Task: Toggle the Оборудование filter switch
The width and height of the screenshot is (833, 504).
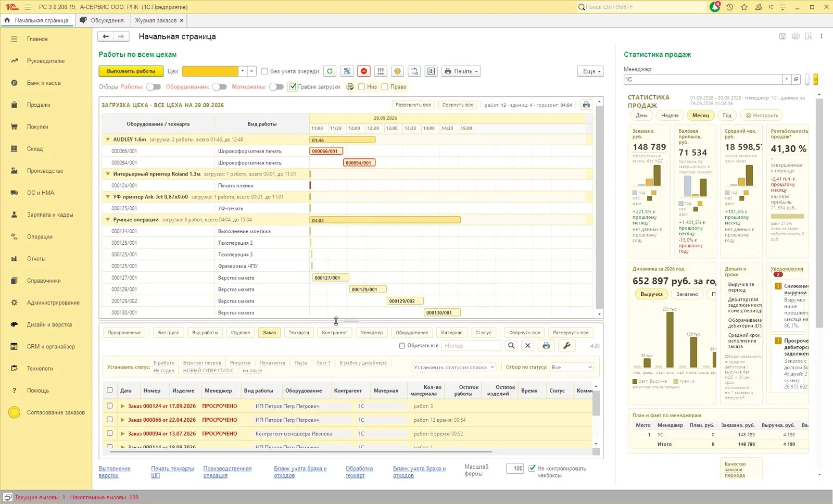Action: [220, 87]
